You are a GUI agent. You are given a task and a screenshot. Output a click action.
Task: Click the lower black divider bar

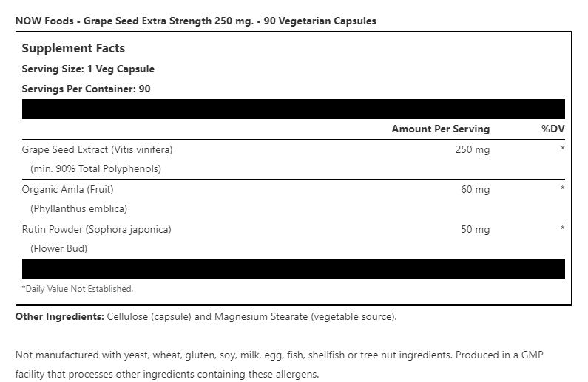(x=293, y=268)
